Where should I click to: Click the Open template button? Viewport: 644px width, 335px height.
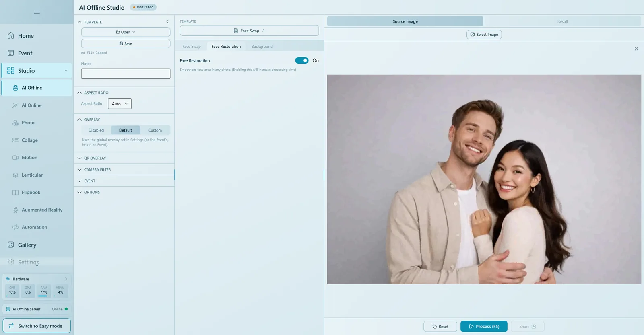126,32
